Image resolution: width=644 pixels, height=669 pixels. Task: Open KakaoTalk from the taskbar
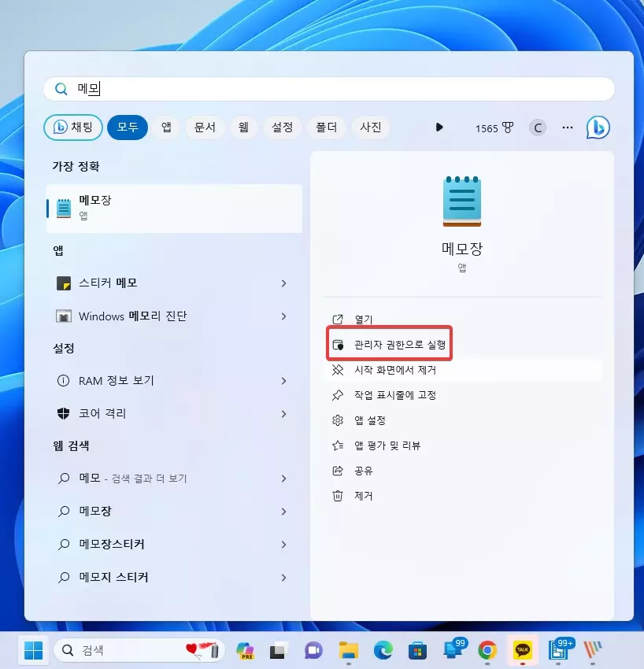522,651
